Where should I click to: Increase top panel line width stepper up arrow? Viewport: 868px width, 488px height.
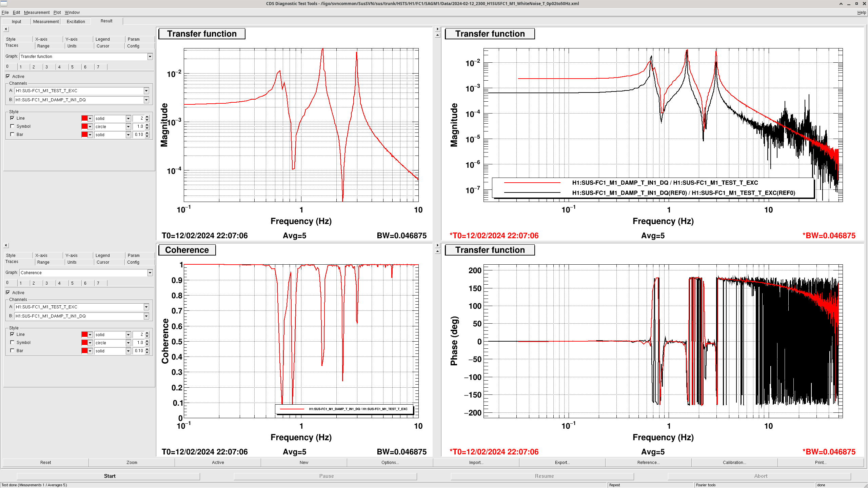tap(147, 117)
